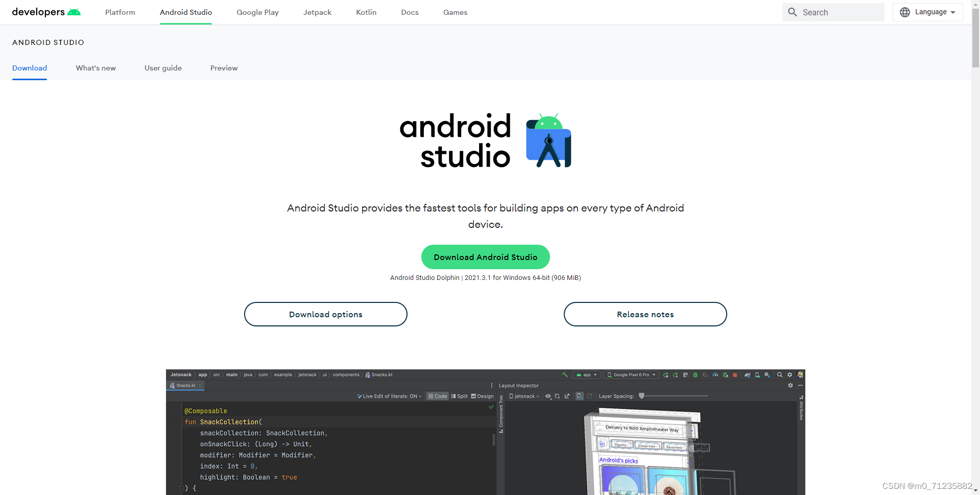980x495 pixels.
Task: Open view options eye icon in Layout Inspector
Action: [x=548, y=396]
